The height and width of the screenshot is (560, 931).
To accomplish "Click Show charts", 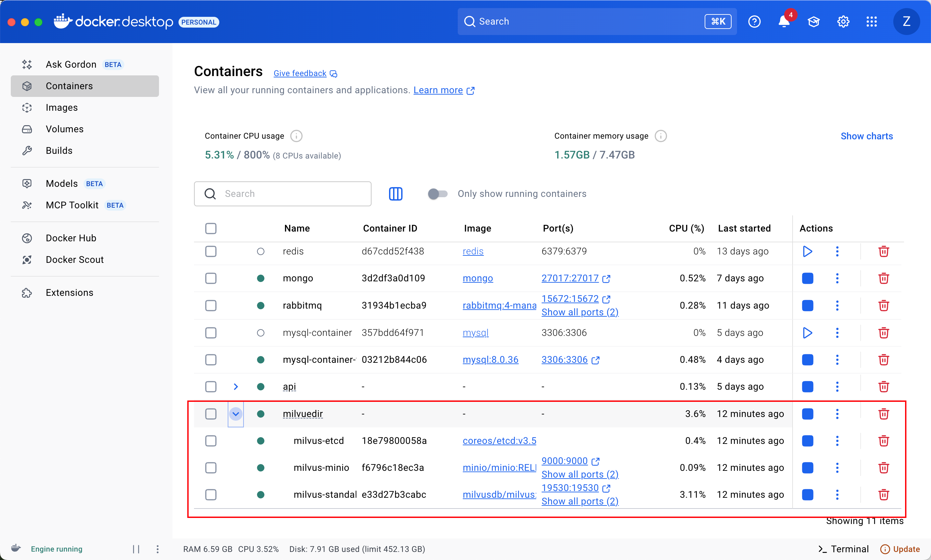I will coord(866,136).
